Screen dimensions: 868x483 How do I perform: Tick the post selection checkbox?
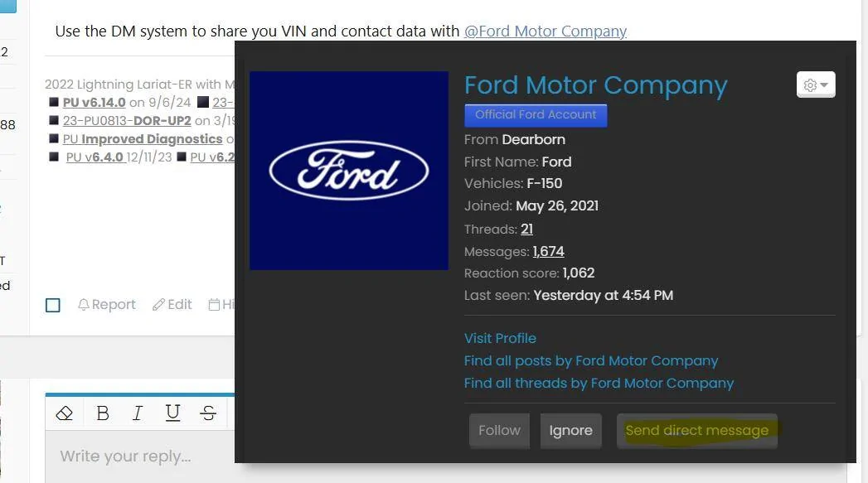53,305
